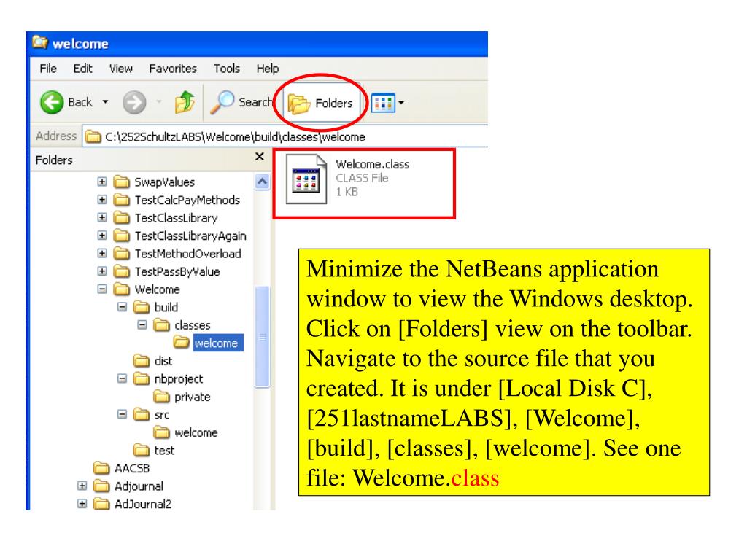747x560 pixels.
Task: Expand the TestPassByValue folder
Action: tap(102, 271)
